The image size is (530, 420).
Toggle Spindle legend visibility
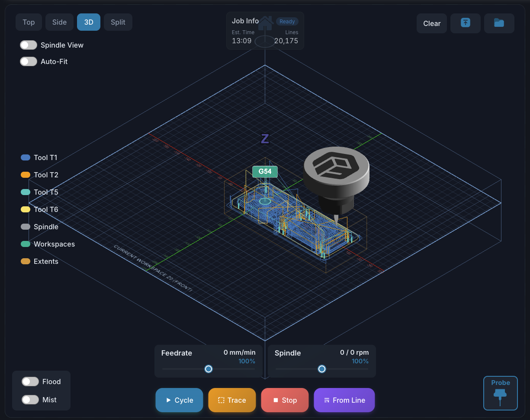(x=26, y=227)
